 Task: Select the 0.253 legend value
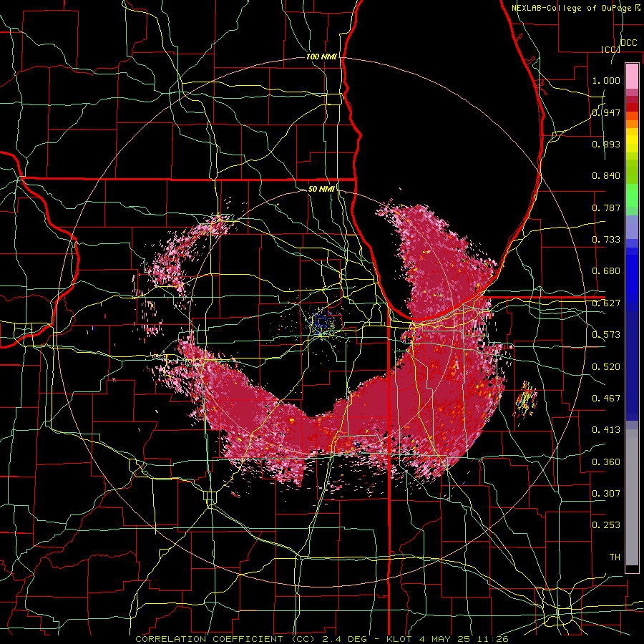(x=606, y=525)
